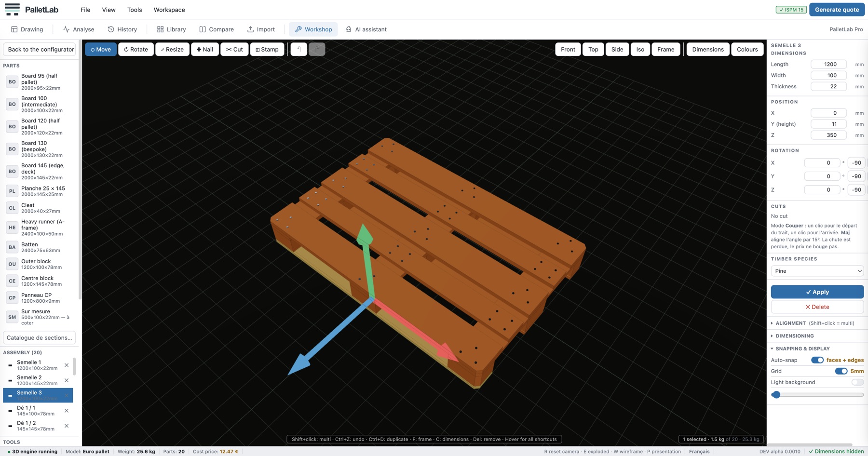Open the Tools menu
The width and height of the screenshot is (868, 456).
135,10
